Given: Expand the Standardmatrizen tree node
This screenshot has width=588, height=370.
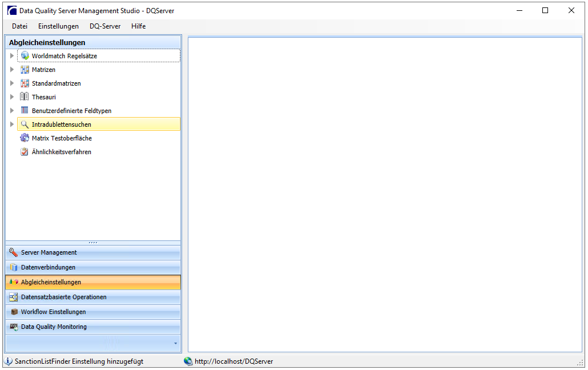Looking at the screenshot, I should point(12,83).
